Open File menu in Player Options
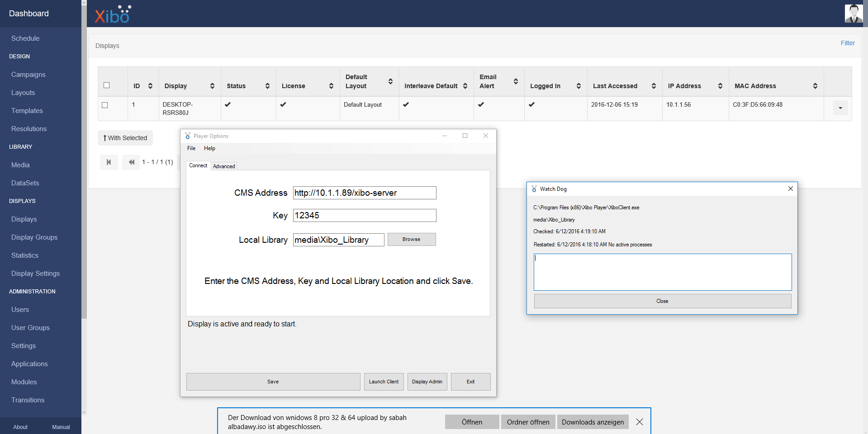This screenshot has width=868, height=434. [x=191, y=148]
